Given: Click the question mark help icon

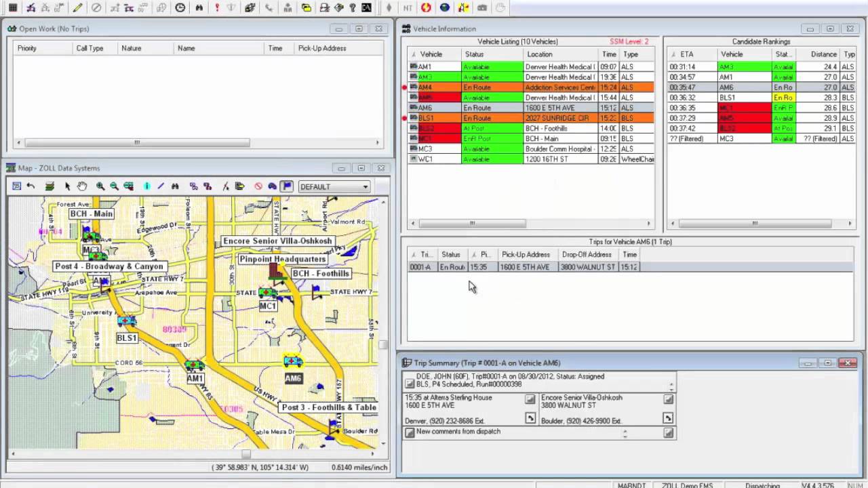Looking at the screenshot, I should point(353,7).
